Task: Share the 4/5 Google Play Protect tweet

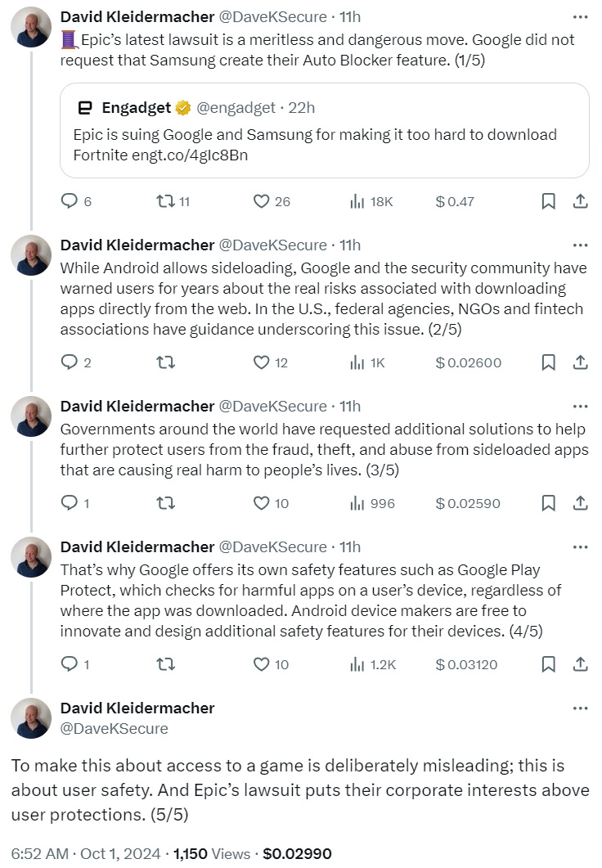Action: [579, 664]
